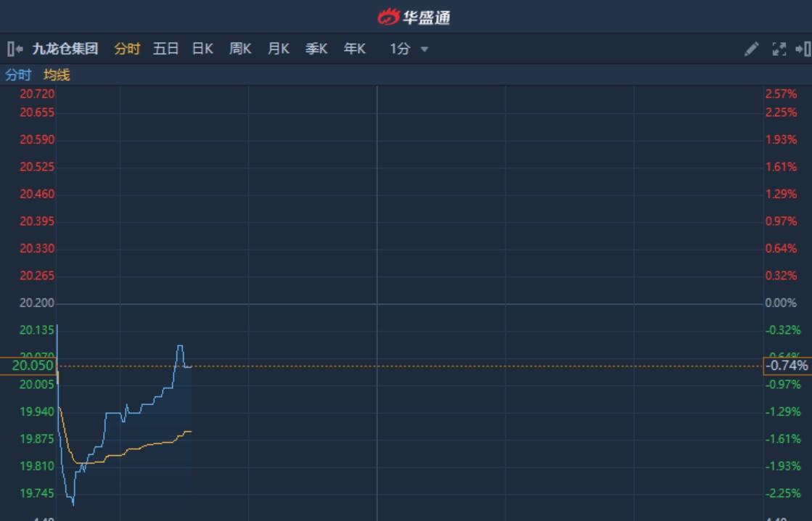The image size is (812, 521).
Task: Click the 九龙仓集团 stock name
Action: pos(65,49)
